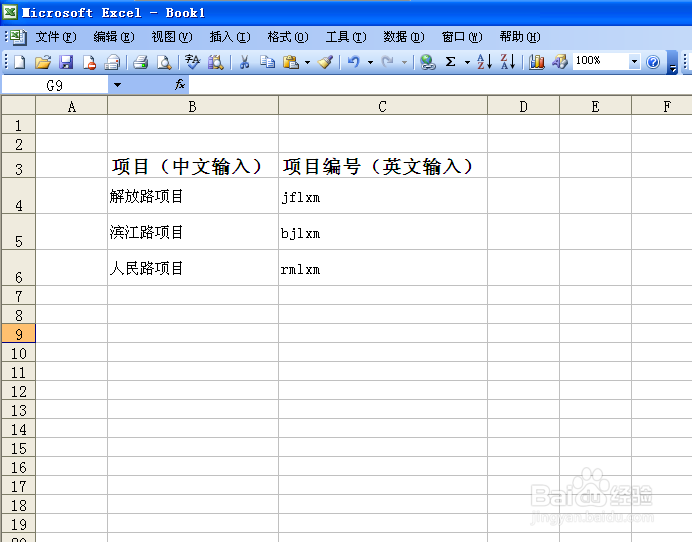Sort ascending with the A-Z icon
Image resolution: width=692 pixels, height=542 pixels.
click(484, 62)
